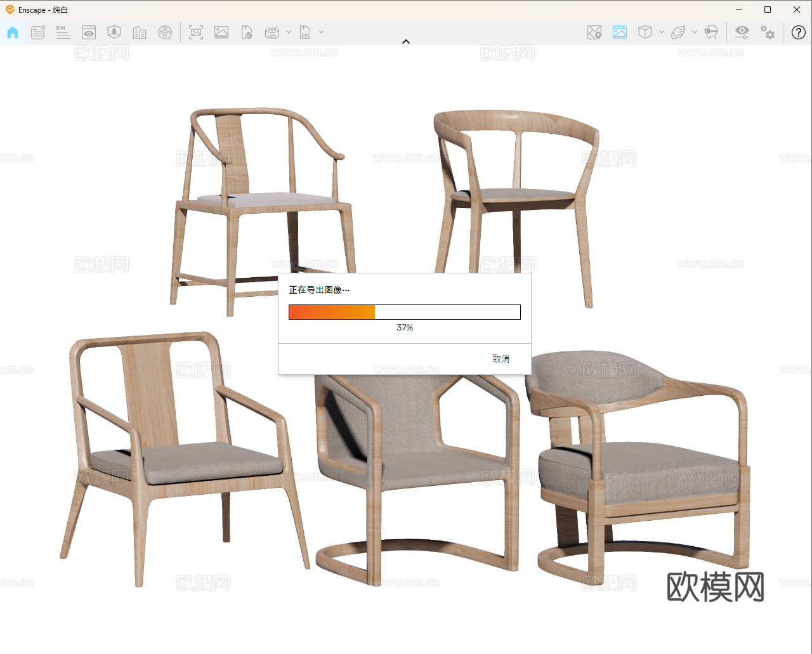Click the fly mode wing icon
The height and width of the screenshot is (654, 812).
coord(678,32)
